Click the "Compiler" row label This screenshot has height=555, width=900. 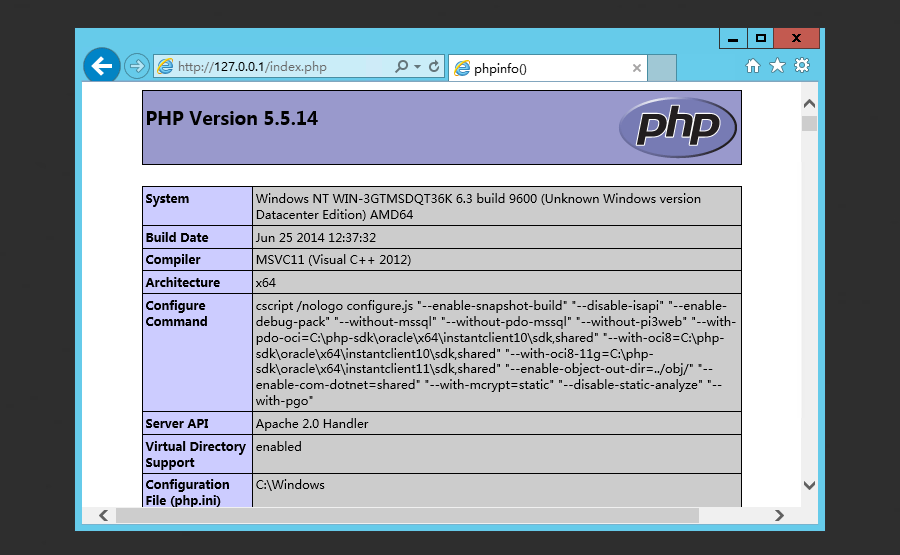pos(173,259)
